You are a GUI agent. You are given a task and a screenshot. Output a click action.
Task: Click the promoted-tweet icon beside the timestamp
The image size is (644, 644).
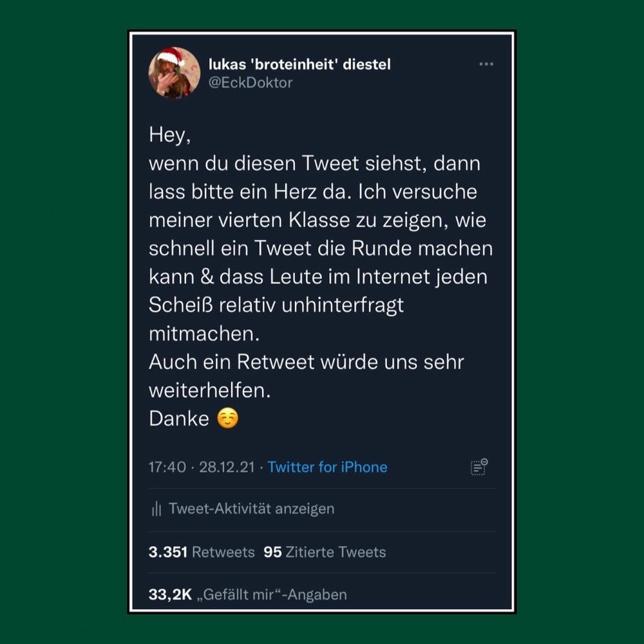[x=477, y=467]
